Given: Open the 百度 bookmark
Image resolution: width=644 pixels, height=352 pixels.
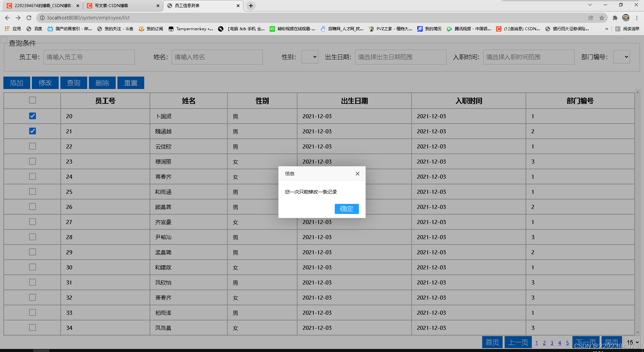Looking at the screenshot, I should click(x=34, y=29).
